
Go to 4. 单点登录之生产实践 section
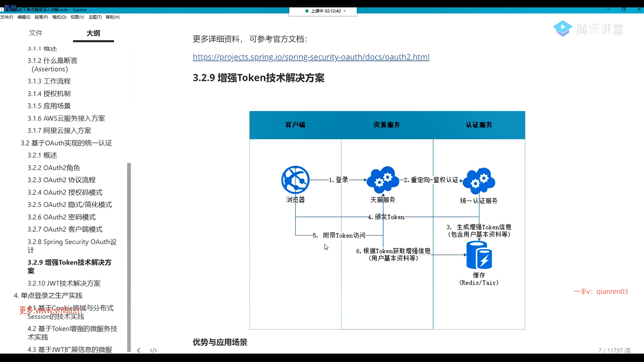[48, 295]
